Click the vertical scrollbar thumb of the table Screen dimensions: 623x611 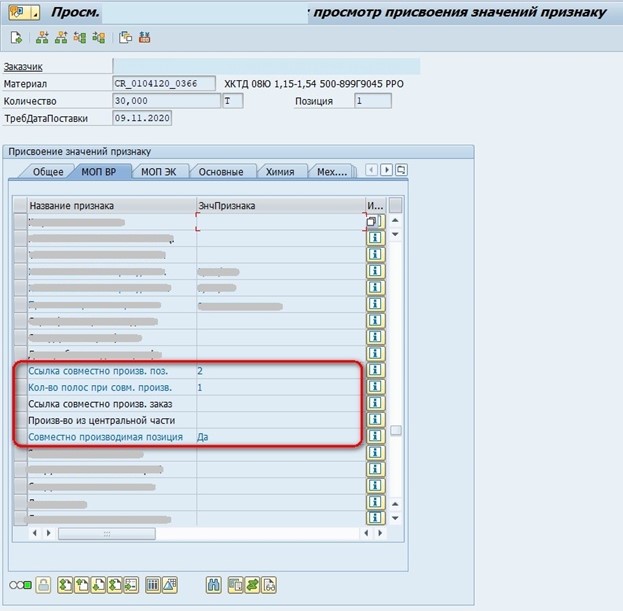click(x=395, y=430)
